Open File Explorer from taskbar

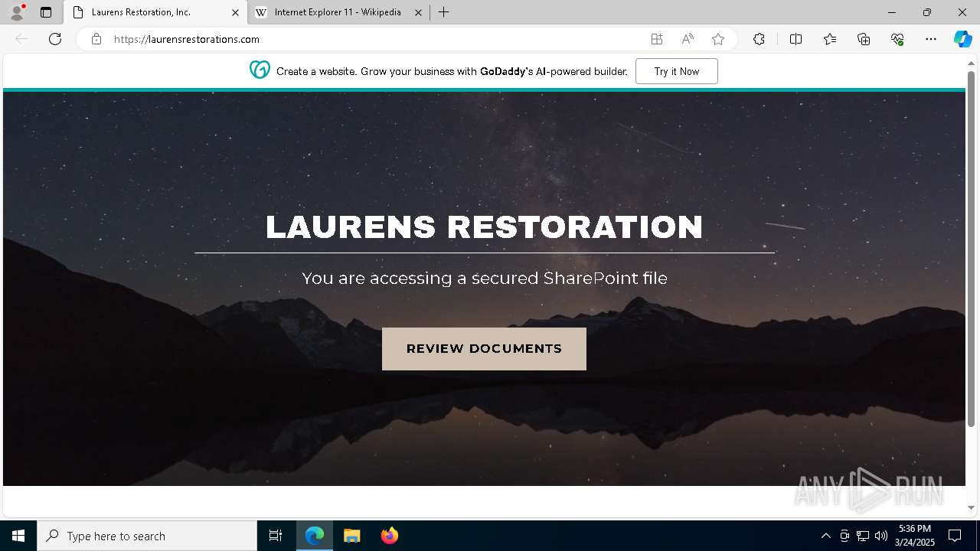pyautogui.click(x=351, y=536)
